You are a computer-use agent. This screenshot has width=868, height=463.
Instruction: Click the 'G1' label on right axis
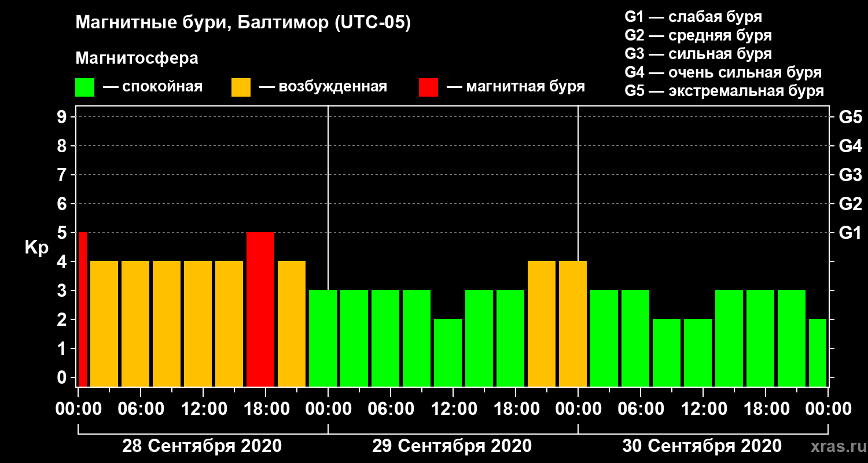[850, 233]
